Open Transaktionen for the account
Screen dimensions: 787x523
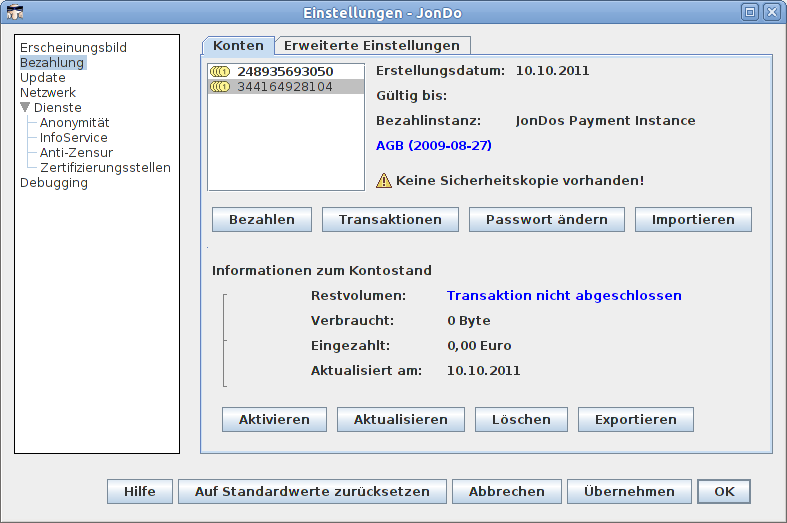[x=390, y=219]
